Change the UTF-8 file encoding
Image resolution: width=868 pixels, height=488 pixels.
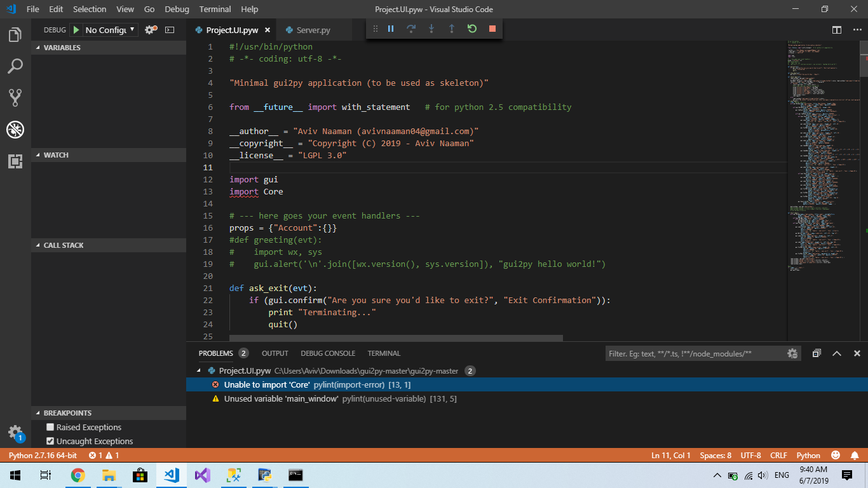tap(750, 456)
